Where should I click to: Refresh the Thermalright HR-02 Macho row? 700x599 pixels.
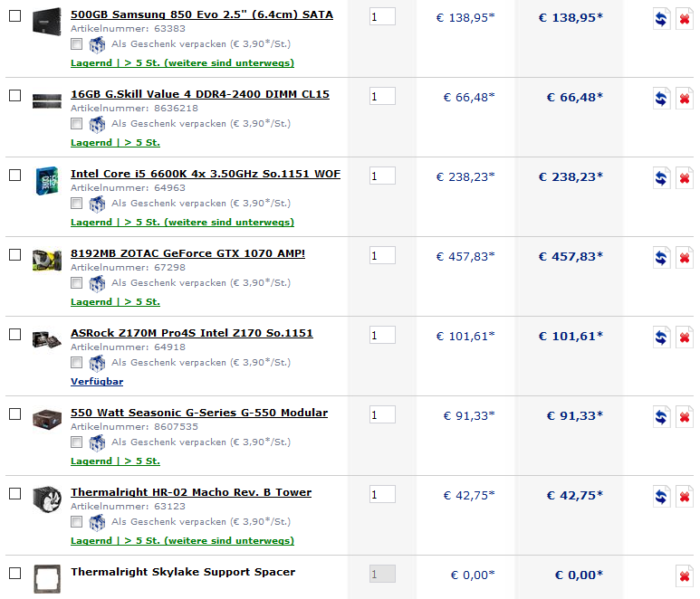tap(662, 497)
